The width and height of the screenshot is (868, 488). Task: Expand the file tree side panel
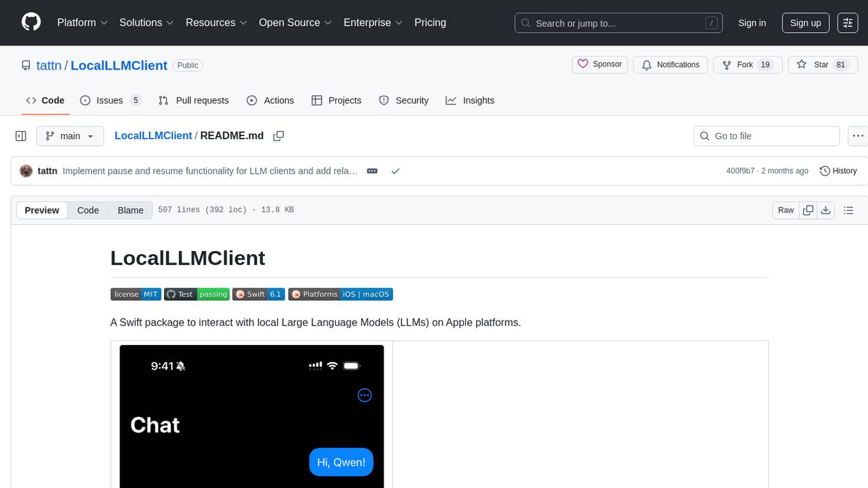pos(21,136)
